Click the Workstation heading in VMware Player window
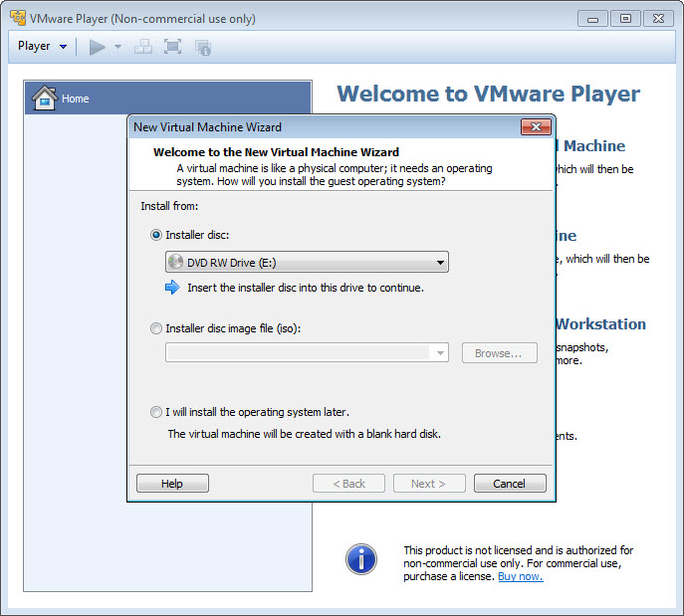Viewport: 684px width, 616px height. point(600,323)
